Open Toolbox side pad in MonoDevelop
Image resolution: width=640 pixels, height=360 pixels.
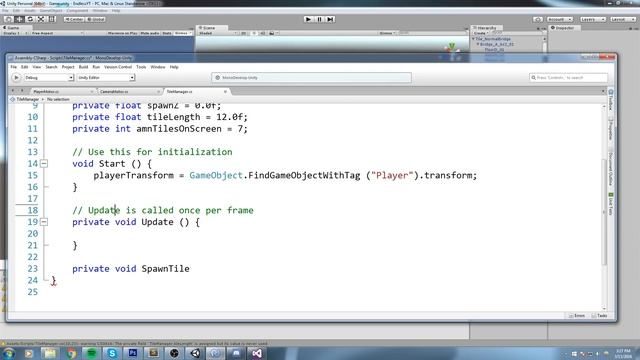611,99
